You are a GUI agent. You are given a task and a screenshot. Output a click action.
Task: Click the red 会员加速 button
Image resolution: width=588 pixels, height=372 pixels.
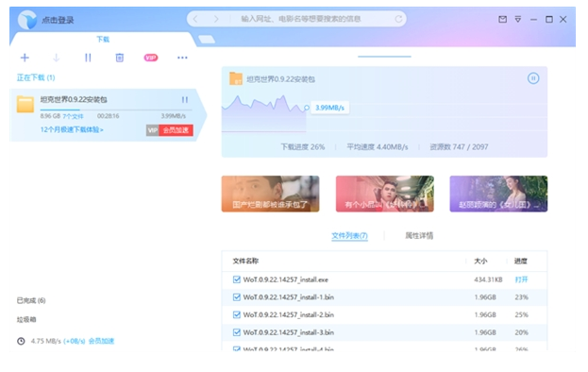[x=176, y=130]
